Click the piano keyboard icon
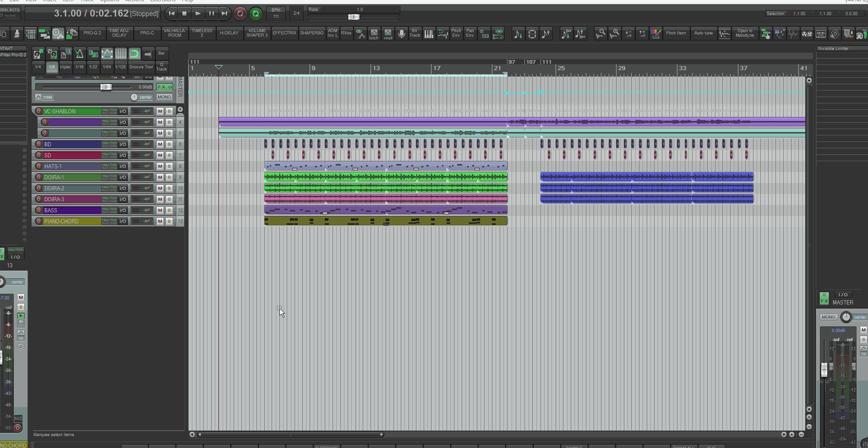The width and height of the screenshot is (868, 448). click(429, 34)
